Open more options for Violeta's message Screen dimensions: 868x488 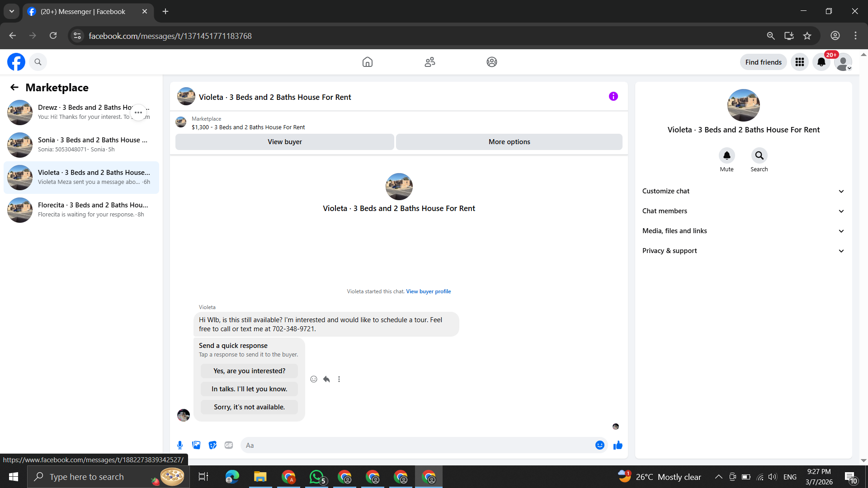339,379
